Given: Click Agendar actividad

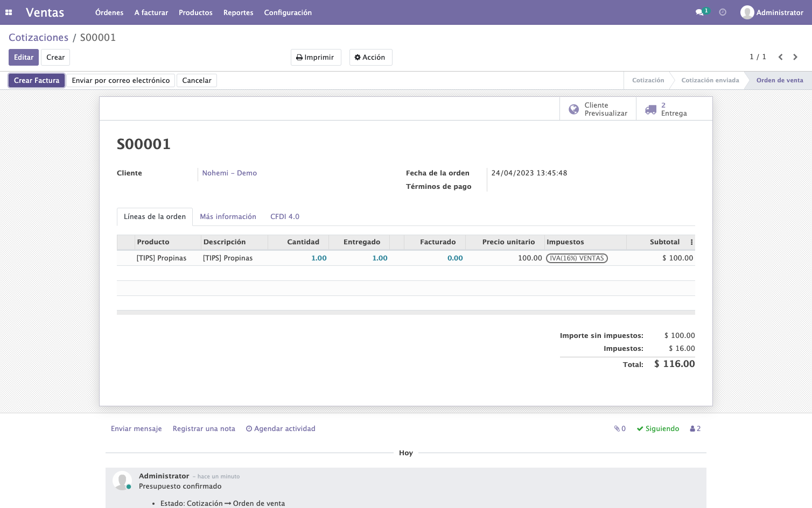Looking at the screenshot, I should click(281, 429).
